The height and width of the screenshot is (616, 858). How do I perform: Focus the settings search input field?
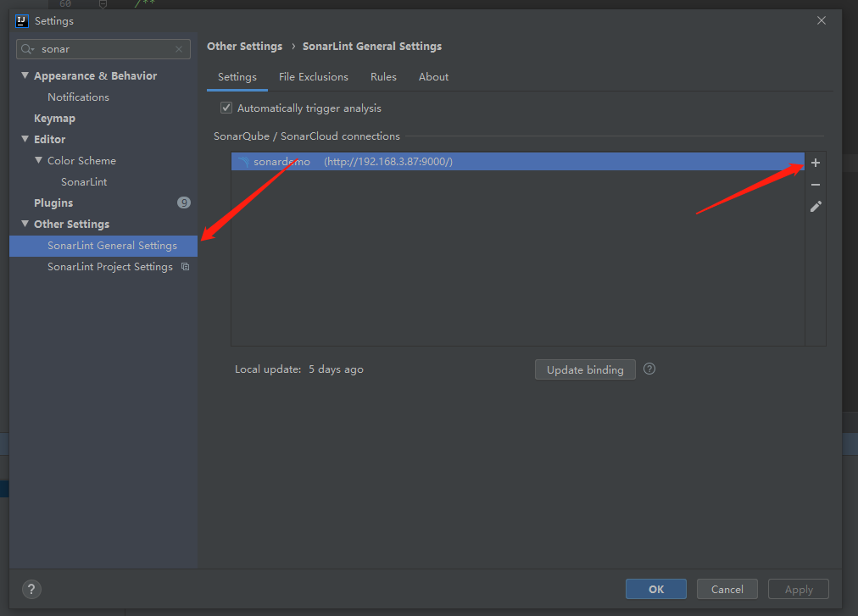(x=103, y=49)
